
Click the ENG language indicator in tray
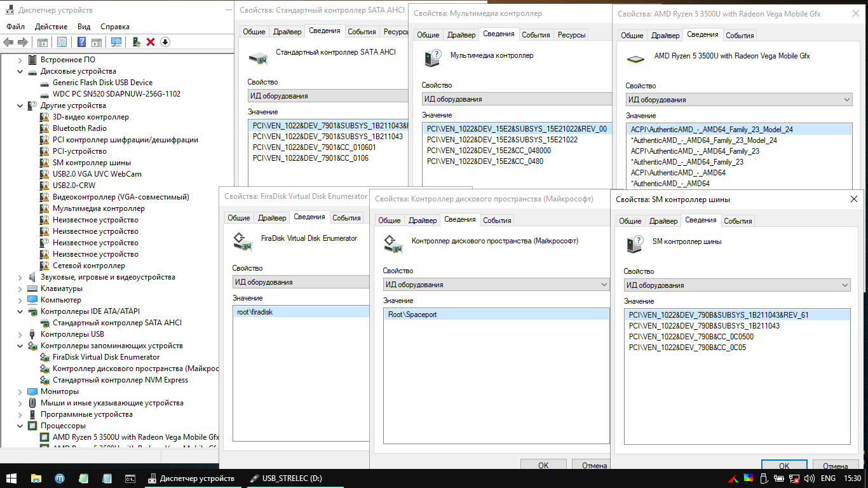(x=828, y=478)
